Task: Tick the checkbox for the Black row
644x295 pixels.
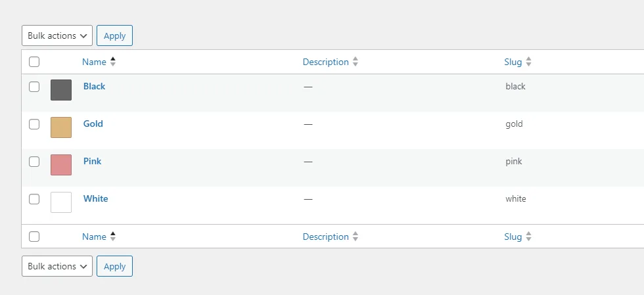Action: coord(34,87)
